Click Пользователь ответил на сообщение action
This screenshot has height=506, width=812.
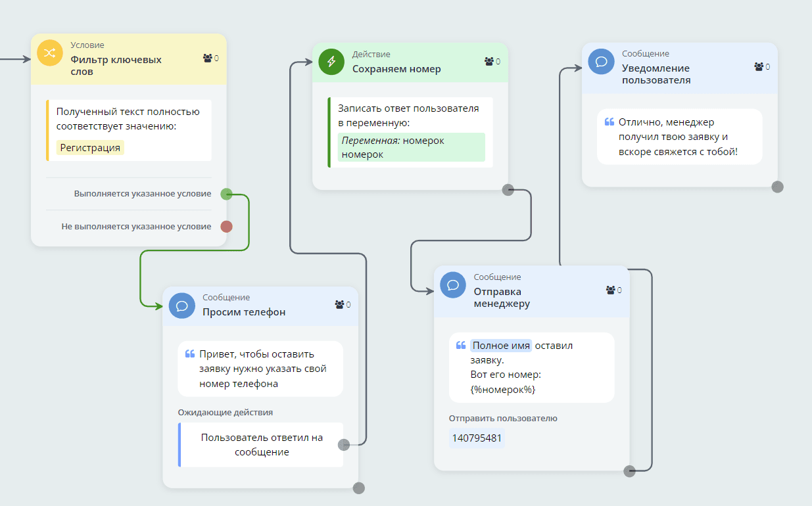(262, 445)
